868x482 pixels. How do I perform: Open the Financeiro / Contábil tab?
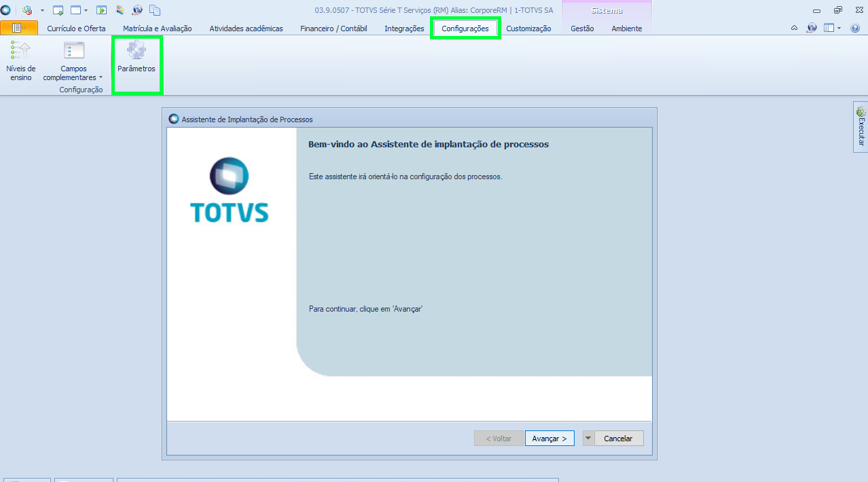(333, 29)
